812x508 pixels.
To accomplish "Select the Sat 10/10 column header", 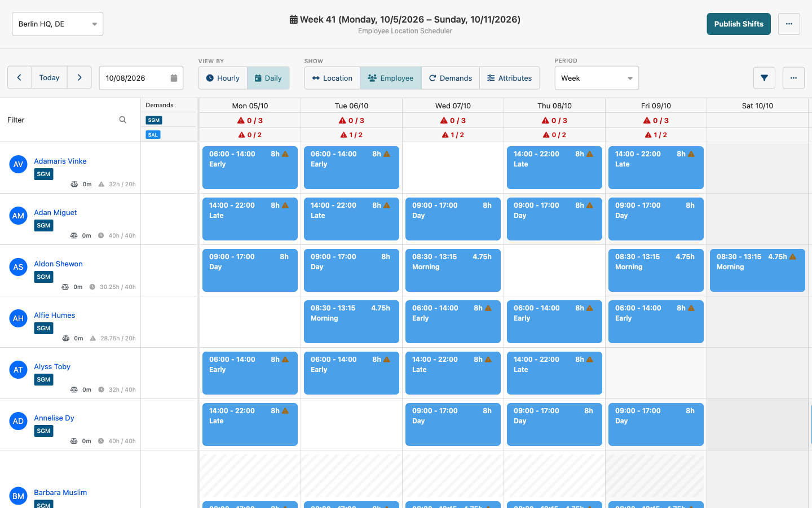I will pyautogui.click(x=757, y=106).
